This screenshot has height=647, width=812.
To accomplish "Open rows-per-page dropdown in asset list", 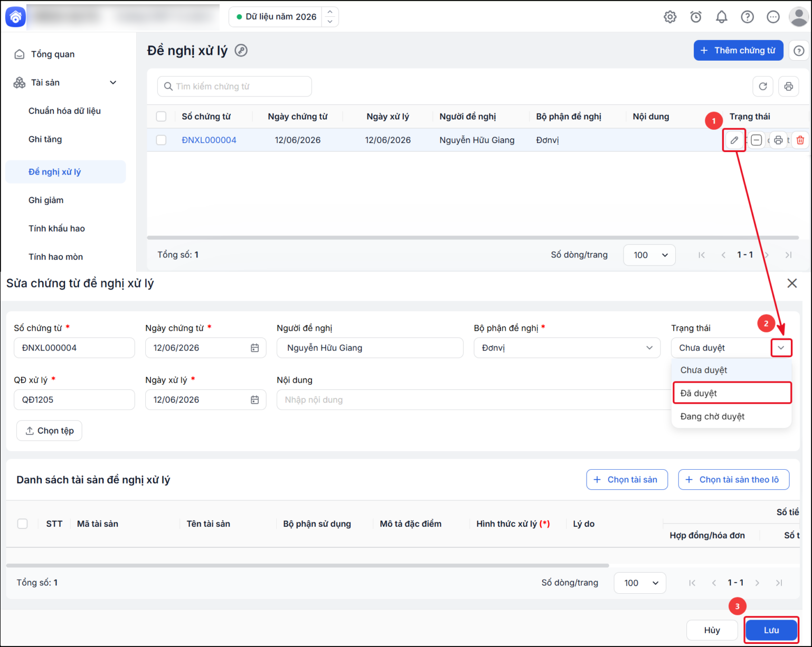I will click(x=640, y=583).
